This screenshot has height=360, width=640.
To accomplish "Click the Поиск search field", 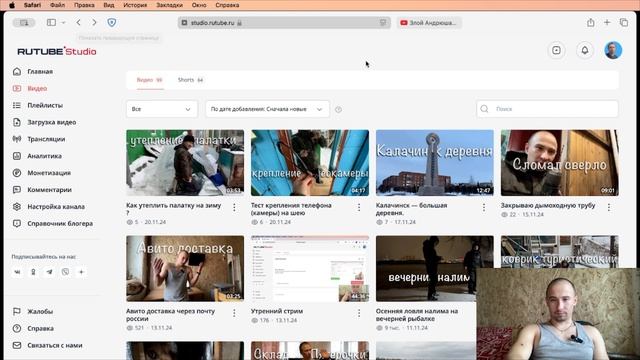I will [x=547, y=109].
